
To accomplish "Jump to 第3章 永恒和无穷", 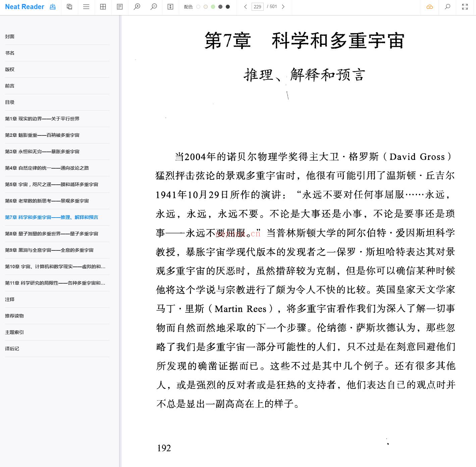I will pyautogui.click(x=57, y=152).
